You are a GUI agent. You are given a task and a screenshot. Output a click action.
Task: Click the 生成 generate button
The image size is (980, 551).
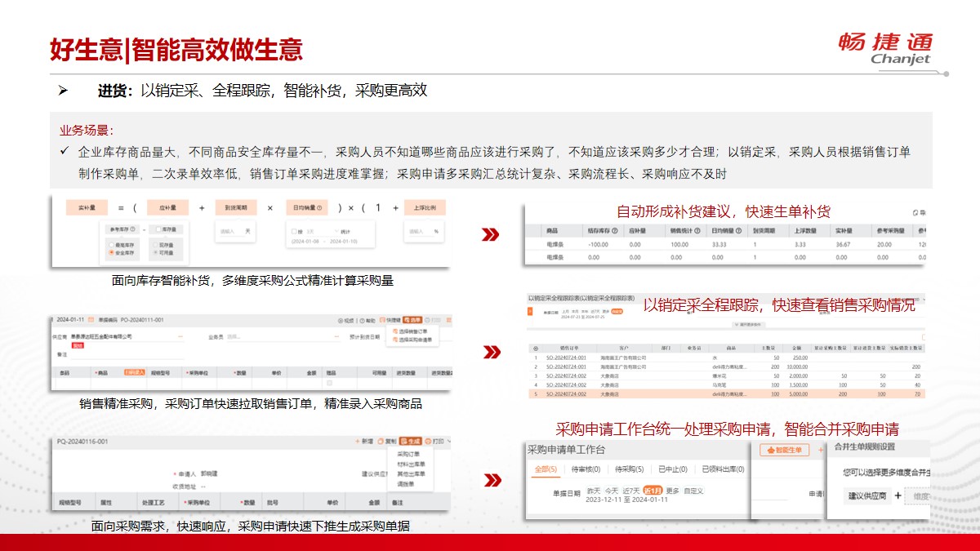(x=411, y=441)
